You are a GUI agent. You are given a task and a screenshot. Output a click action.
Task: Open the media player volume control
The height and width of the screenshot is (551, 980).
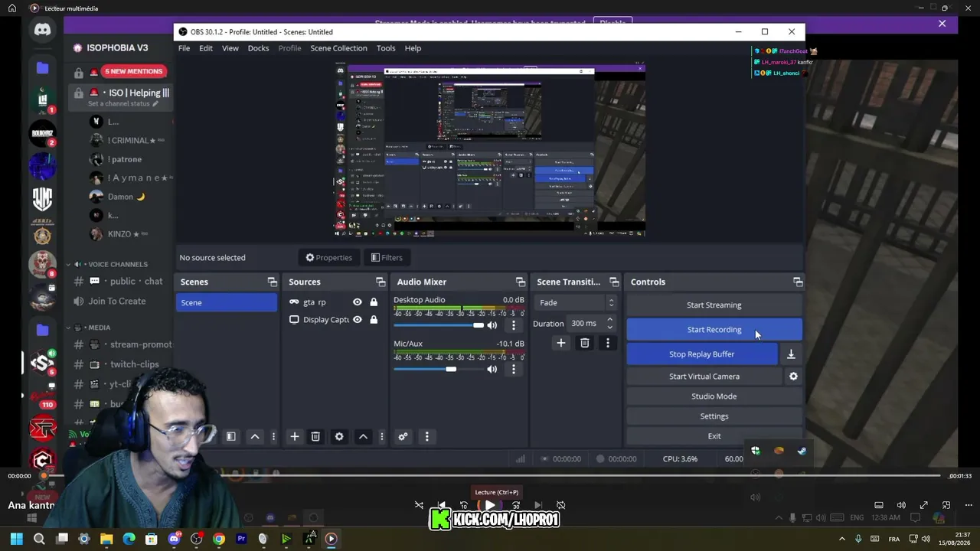click(901, 505)
